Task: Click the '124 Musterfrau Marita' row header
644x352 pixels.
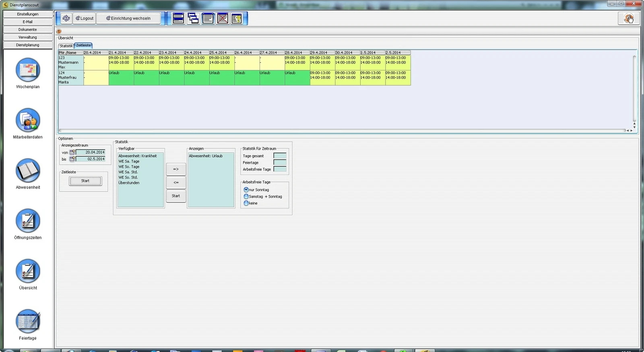Action: (x=71, y=78)
